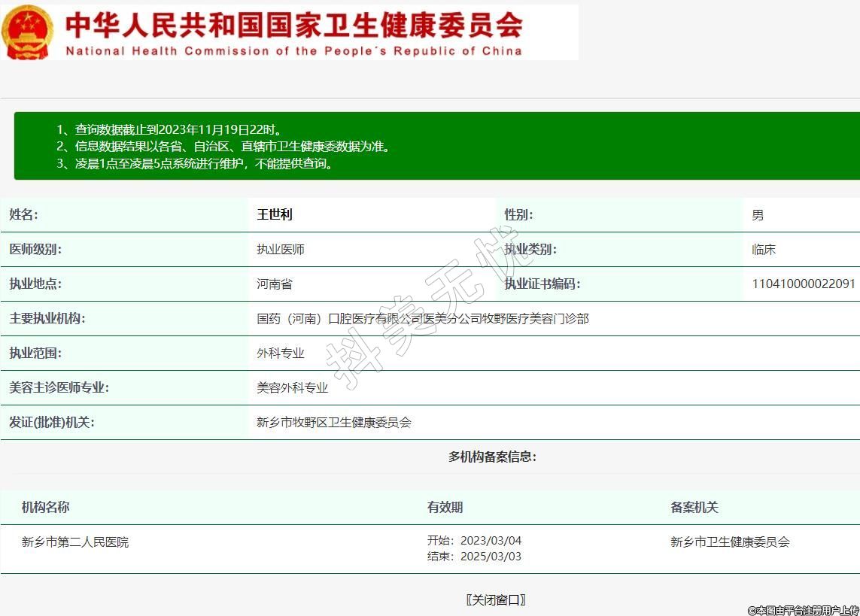The image size is (860, 616).
Task: Click the national emblem logo
Action: click(x=27, y=32)
